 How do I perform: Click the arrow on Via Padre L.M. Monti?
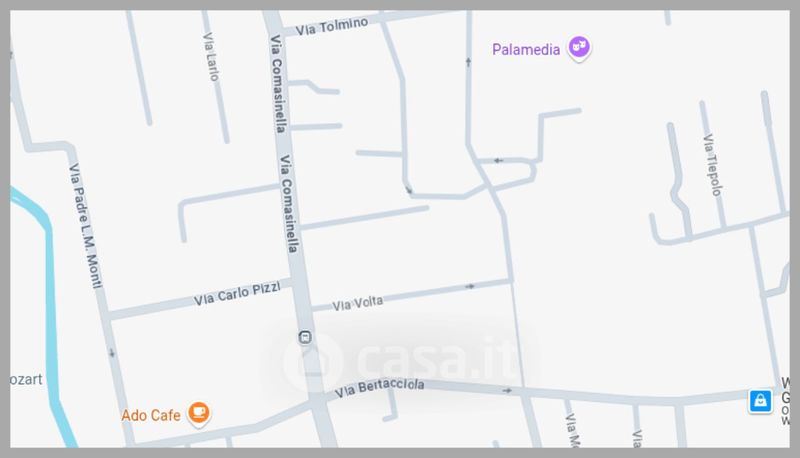112,353
